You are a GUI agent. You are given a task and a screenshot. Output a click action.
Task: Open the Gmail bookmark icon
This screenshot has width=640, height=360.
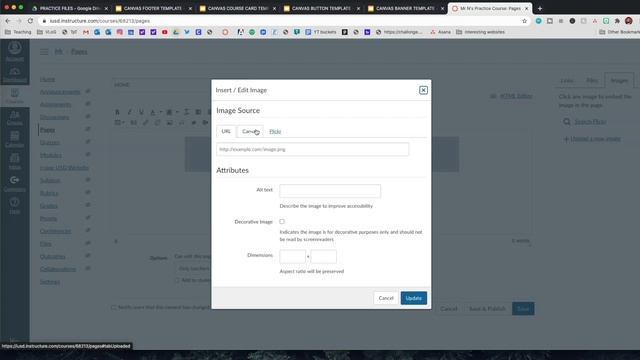point(86,32)
